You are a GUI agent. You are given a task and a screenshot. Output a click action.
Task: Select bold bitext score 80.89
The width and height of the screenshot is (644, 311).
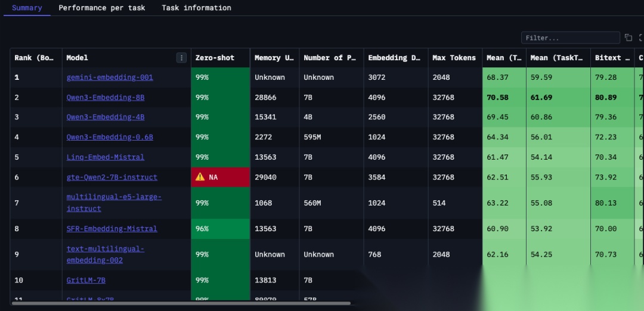tap(606, 97)
